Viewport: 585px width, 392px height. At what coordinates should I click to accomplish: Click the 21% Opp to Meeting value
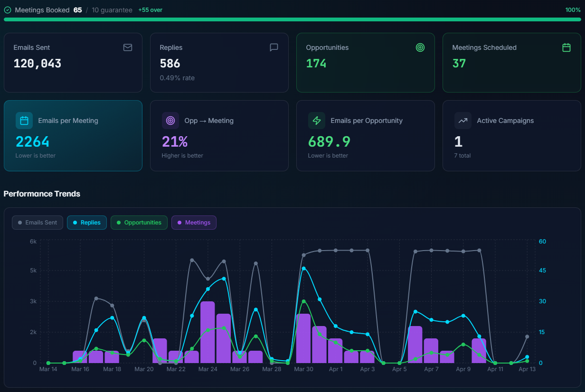175,141
